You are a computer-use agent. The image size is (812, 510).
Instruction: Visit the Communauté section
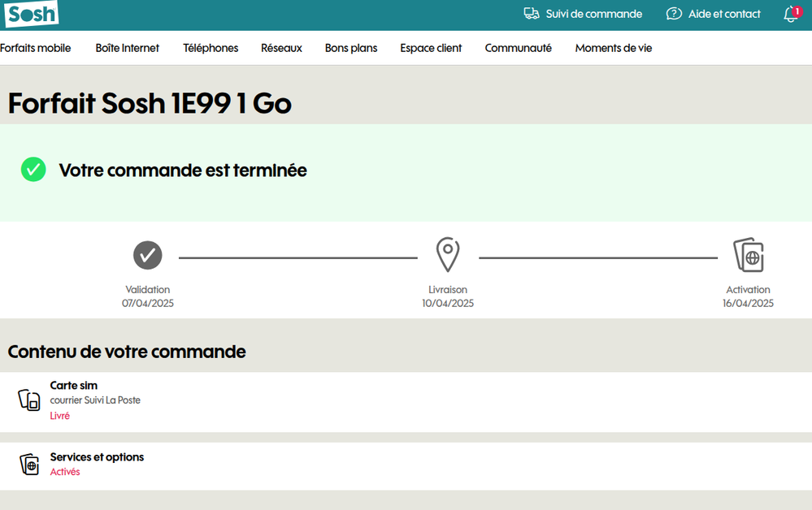tap(518, 48)
